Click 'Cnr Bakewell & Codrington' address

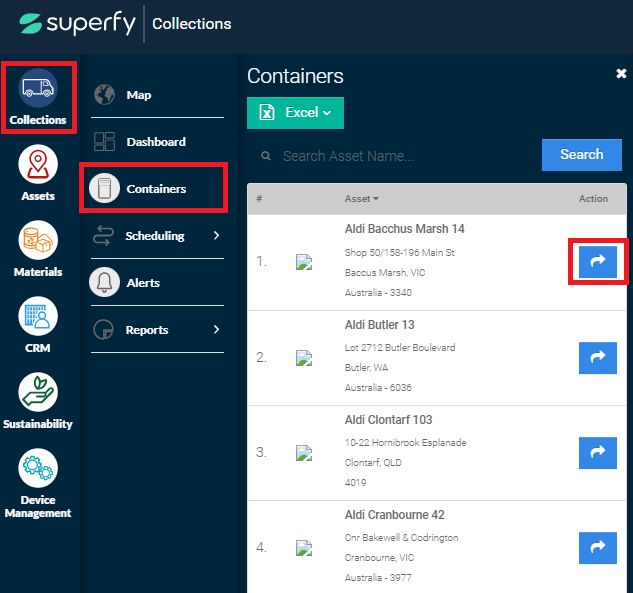(x=401, y=538)
